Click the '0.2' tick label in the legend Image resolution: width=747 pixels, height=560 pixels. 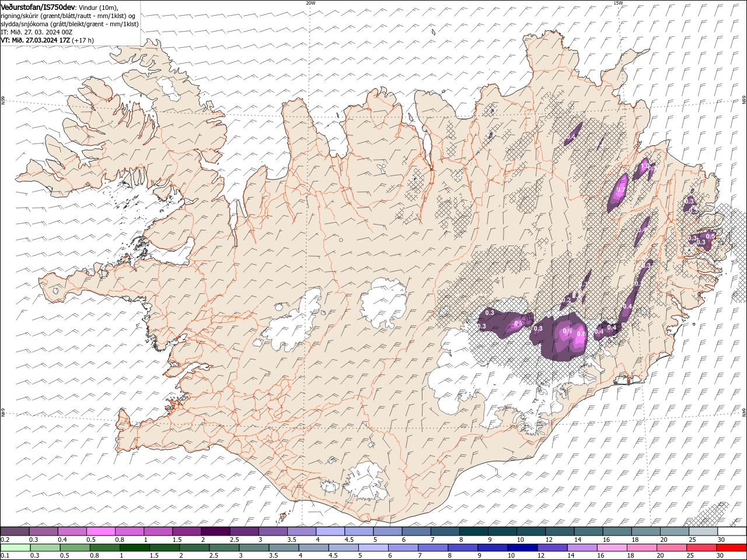(x=5, y=540)
